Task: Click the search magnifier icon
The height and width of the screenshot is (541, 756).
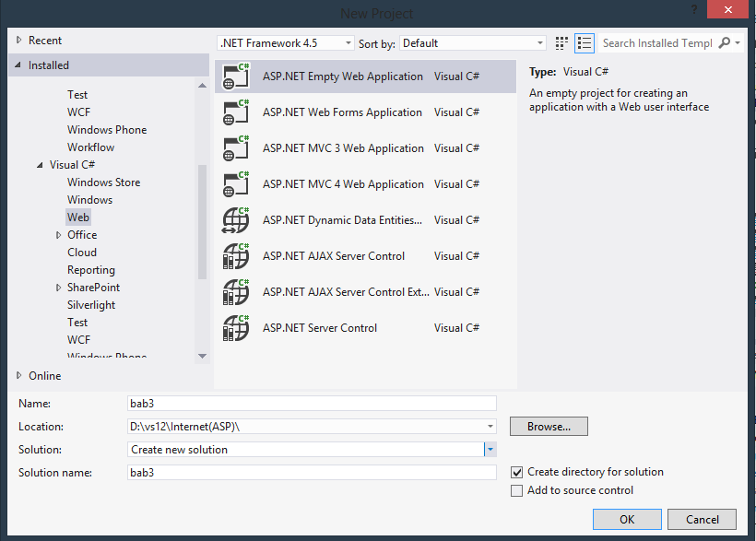Action: click(724, 43)
